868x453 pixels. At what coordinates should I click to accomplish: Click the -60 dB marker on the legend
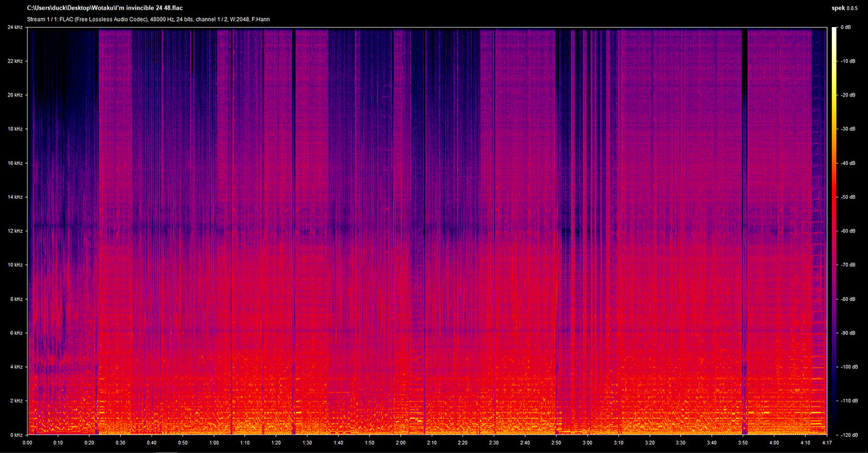point(849,230)
